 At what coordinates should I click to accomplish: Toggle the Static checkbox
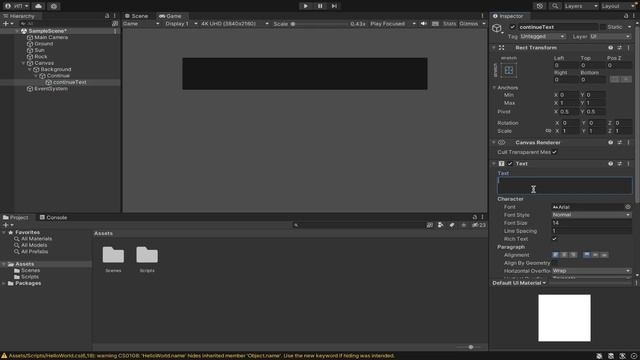point(602,27)
